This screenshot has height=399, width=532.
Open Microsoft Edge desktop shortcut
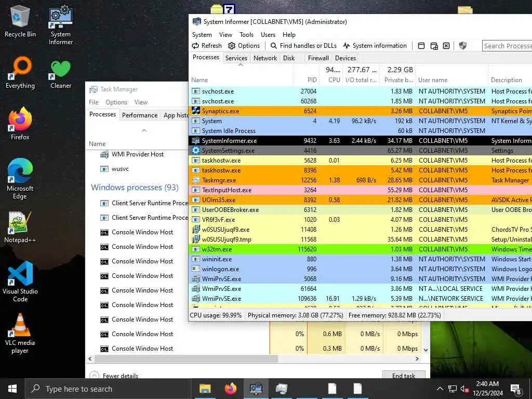point(20,179)
